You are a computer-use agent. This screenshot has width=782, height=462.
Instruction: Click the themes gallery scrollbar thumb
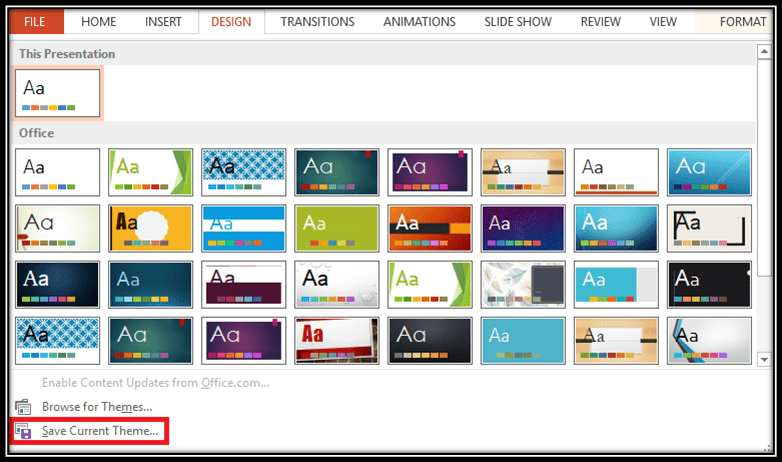click(764, 167)
